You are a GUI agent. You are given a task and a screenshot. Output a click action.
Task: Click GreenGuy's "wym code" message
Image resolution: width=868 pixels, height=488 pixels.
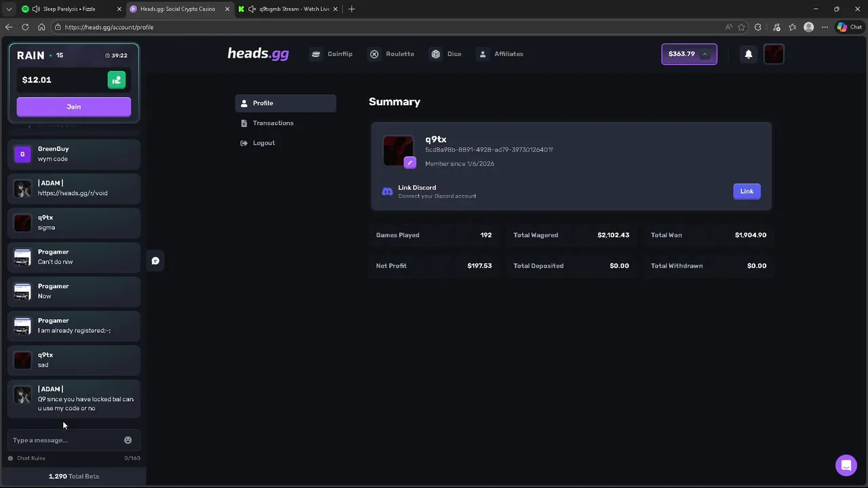click(x=53, y=159)
